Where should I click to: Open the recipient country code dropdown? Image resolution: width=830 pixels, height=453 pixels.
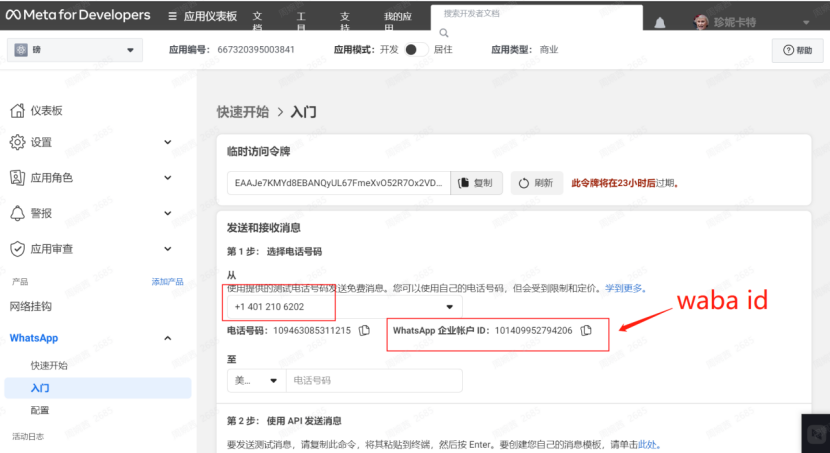tap(257, 381)
